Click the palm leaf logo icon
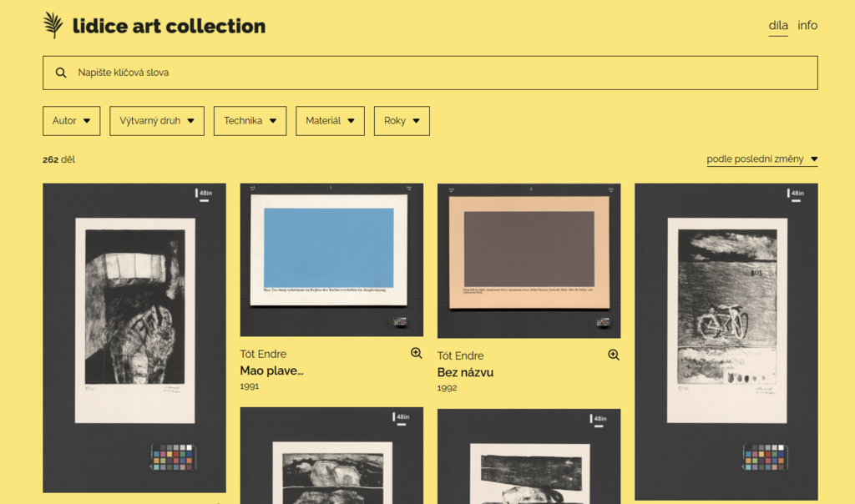Image resolution: width=855 pixels, height=504 pixels. 53,26
